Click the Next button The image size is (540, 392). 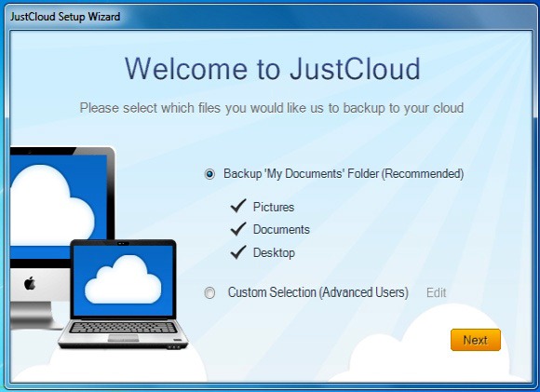coord(475,340)
